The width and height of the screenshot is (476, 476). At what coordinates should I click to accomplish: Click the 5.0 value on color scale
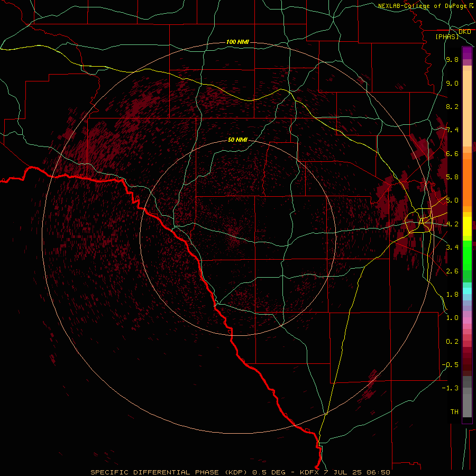click(x=452, y=200)
